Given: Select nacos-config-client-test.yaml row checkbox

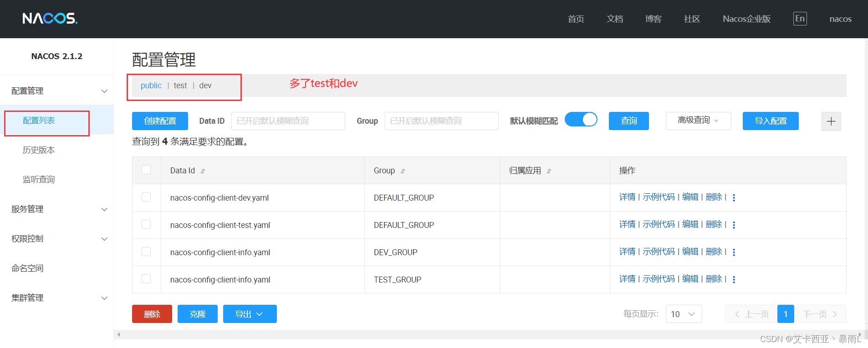Looking at the screenshot, I should 146,224.
